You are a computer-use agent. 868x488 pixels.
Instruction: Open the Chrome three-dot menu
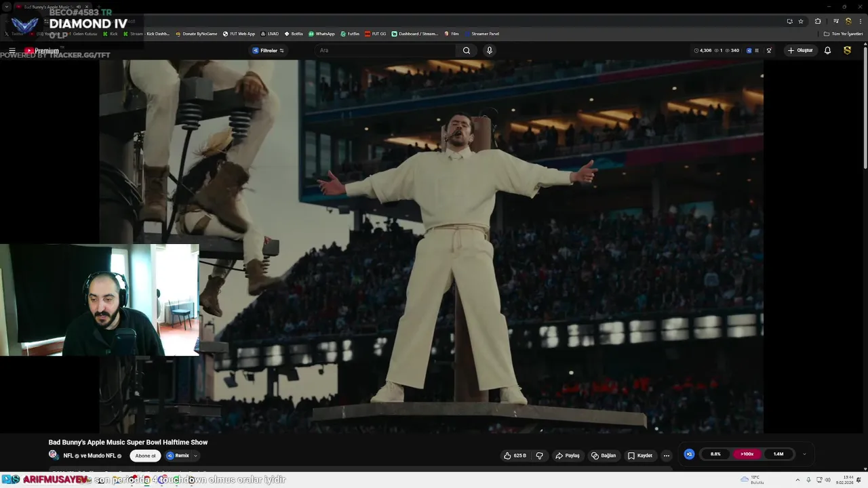pyautogui.click(x=859, y=21)
